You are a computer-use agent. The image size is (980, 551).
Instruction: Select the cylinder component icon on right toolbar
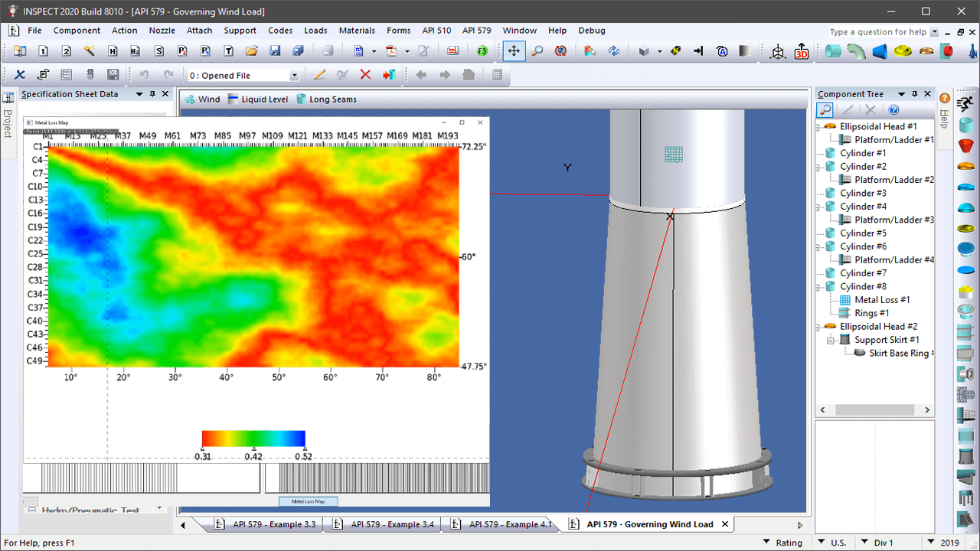pos(965,126)
